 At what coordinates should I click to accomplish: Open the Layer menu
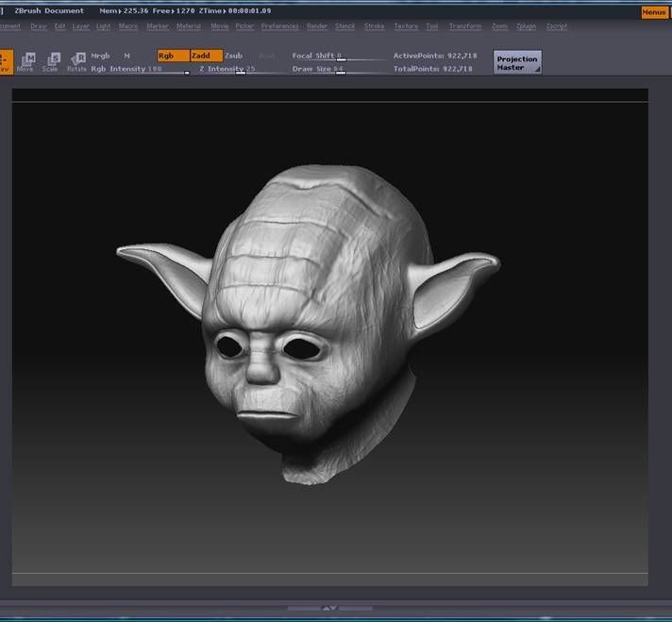(81, 26)
